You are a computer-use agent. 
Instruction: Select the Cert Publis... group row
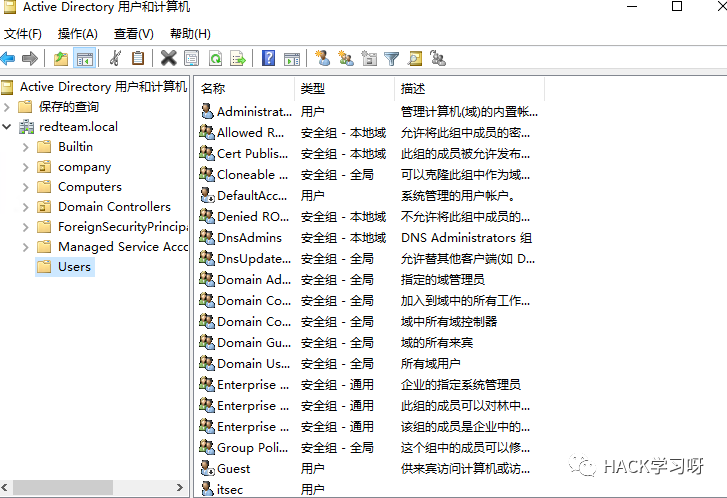[x=369, y=153]
